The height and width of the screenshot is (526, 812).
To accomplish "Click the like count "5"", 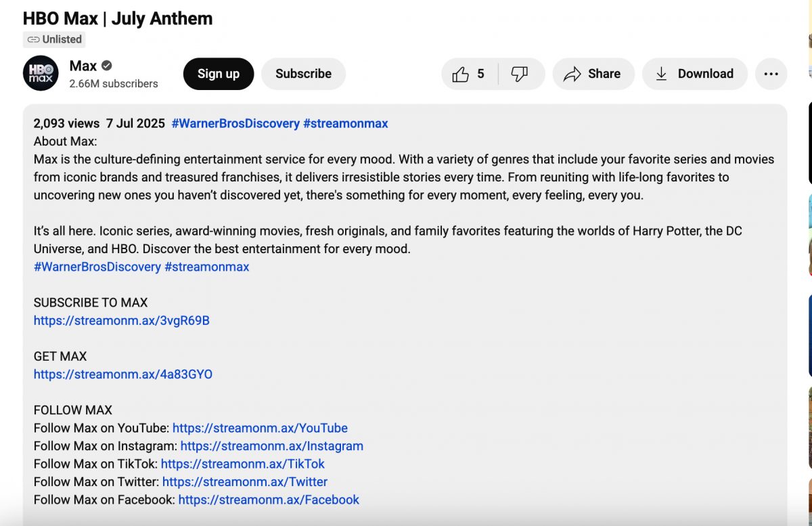I will 480,74.
